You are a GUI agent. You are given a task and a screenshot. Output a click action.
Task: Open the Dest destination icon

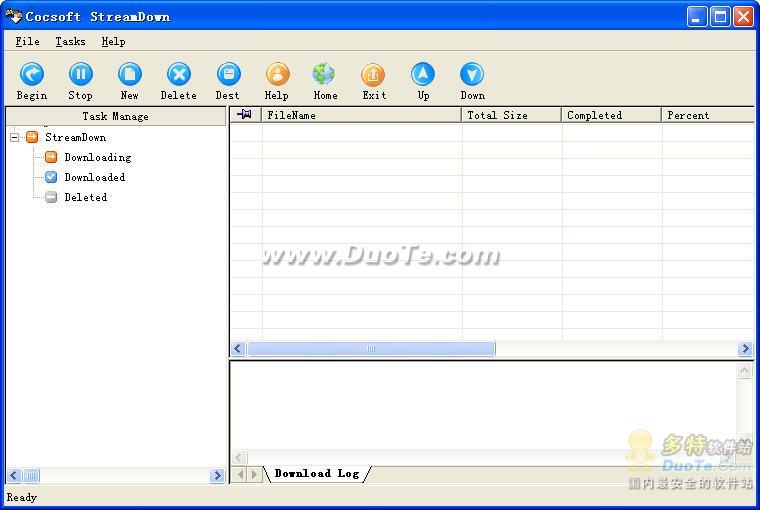[x=228, y=74]
